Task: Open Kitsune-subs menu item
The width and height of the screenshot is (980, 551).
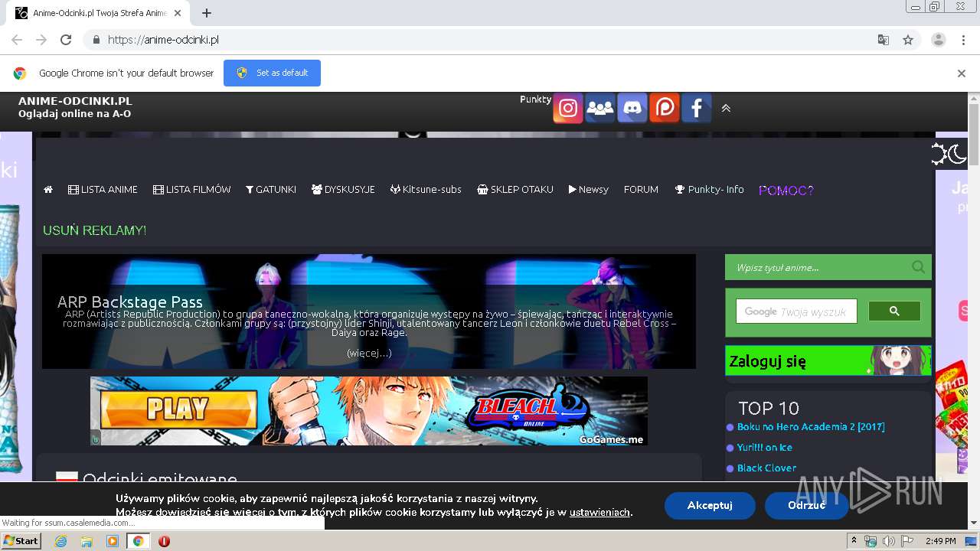Action: click(426, 189)
